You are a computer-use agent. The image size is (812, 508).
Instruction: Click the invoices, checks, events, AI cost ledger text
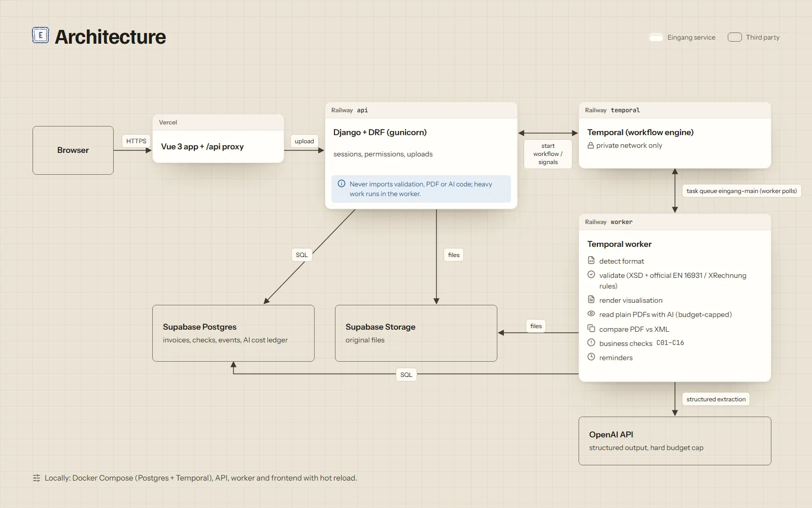pos(225,340)
